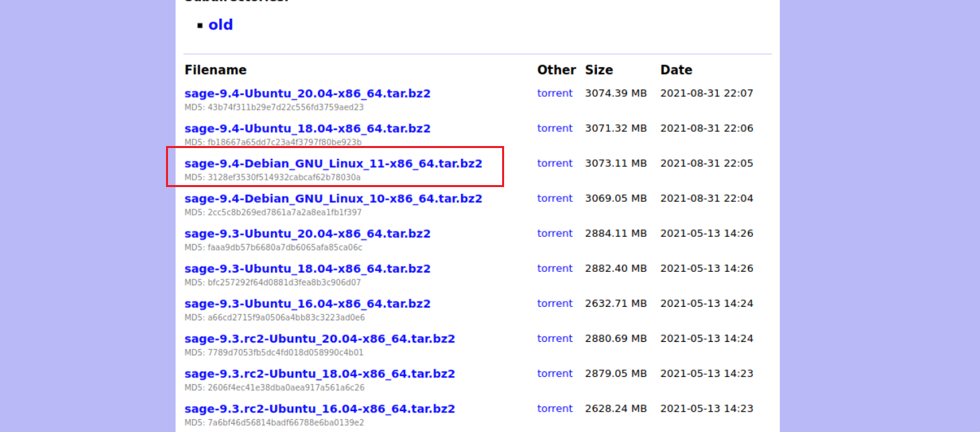Select the size value "2628.24 MB"
This screenshot has width=980, height=432.
(x=616, y=408)
